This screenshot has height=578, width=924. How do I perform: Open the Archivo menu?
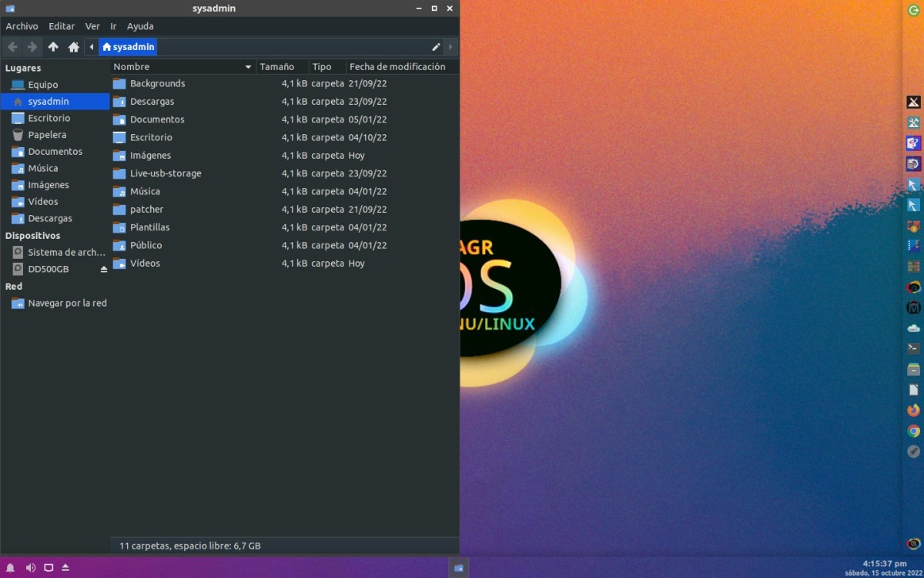22,26
